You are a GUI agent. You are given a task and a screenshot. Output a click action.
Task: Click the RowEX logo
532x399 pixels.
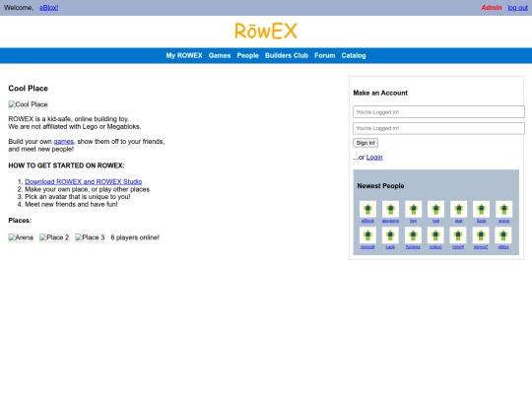pyautogui.click(x=266, y=31)
